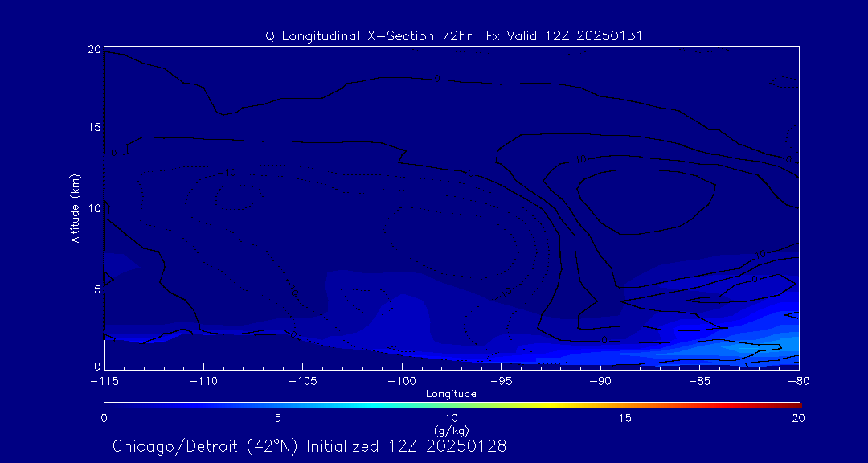Viewport: 868px width, 463px height.
Task: Click longitude tick label -85
Action: pyautogui.click(x=699, y=382)
